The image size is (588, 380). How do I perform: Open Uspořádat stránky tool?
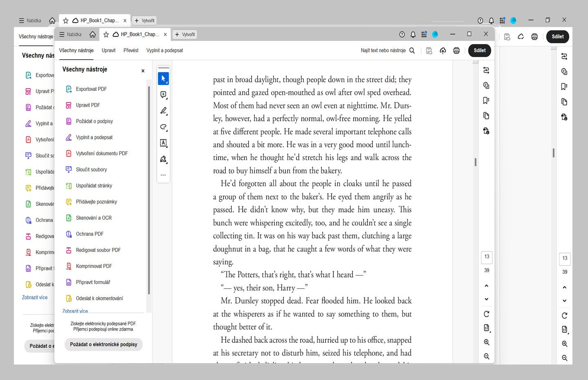tap(89, 186)
